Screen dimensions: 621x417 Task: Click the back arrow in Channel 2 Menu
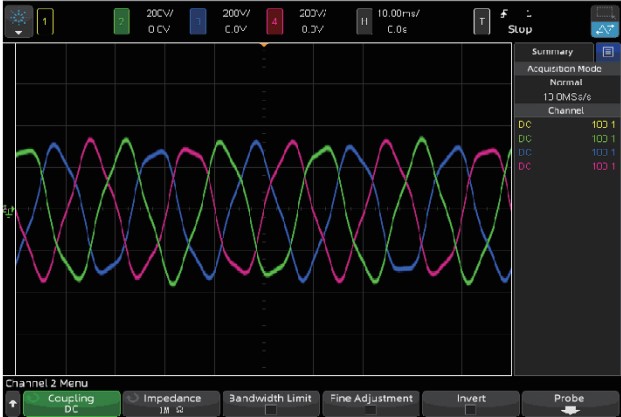(x=12, y=403)
